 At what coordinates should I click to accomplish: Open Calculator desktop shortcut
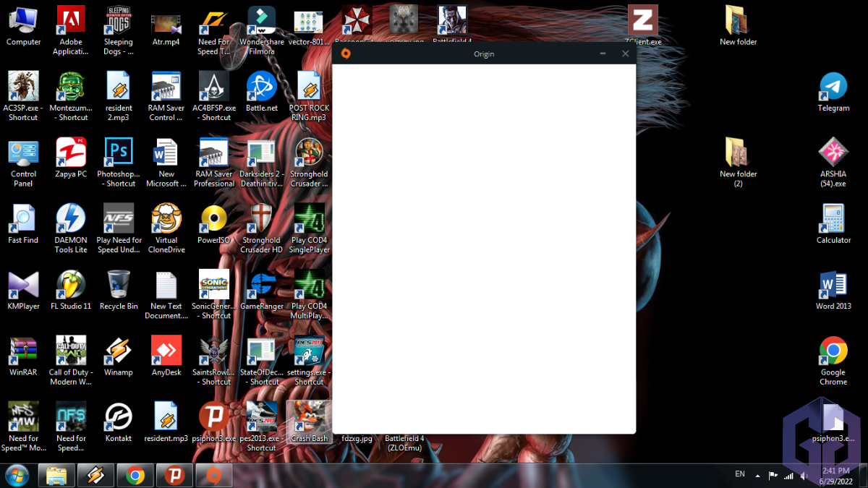(x=833, y=223)
